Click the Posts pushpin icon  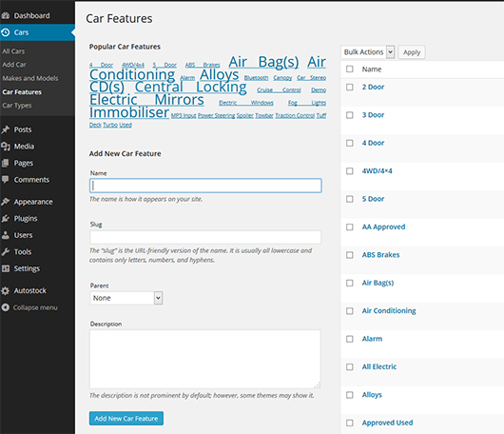click(x=6, y=129)
